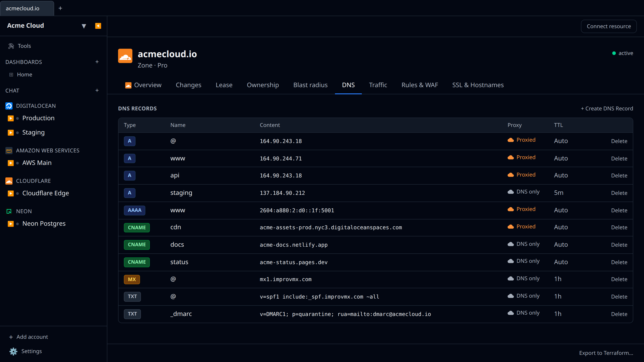Click the mx1.improvmx.com content
The height and width of the screenshot is (362, 644).
click(286, 279)
